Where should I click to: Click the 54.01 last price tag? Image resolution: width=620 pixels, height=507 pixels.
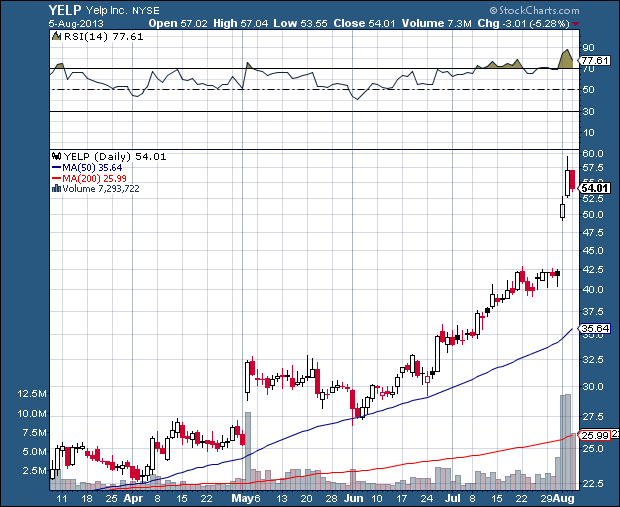point(595,188)
